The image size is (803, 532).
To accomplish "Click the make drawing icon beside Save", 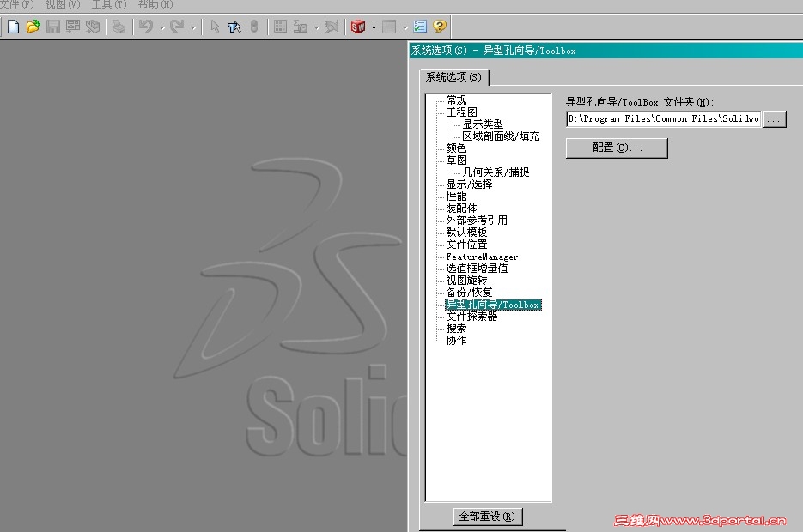I will point(73,27).
